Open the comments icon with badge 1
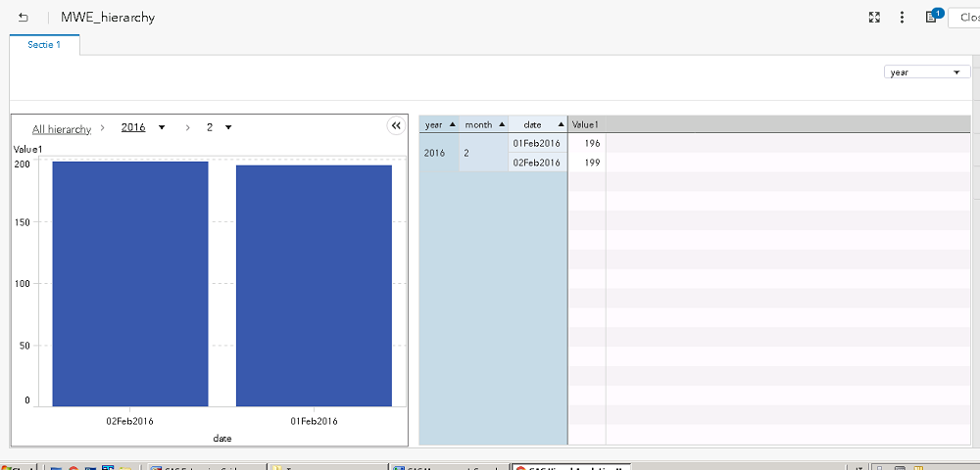Viewport: 980px width, 470px height. point(931,18)
